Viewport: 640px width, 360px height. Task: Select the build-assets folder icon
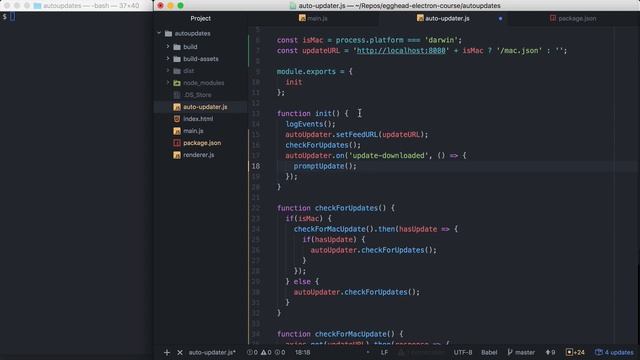click(177, 59)
